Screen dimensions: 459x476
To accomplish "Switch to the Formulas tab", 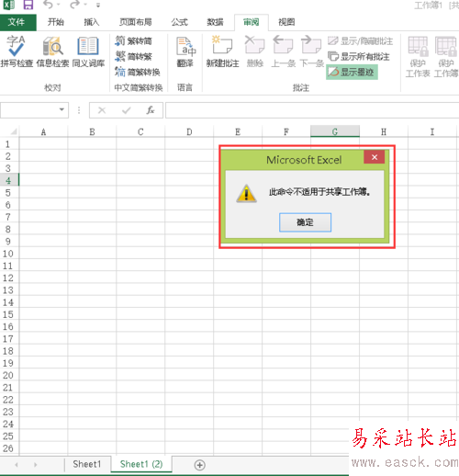I will click(179, 22).
